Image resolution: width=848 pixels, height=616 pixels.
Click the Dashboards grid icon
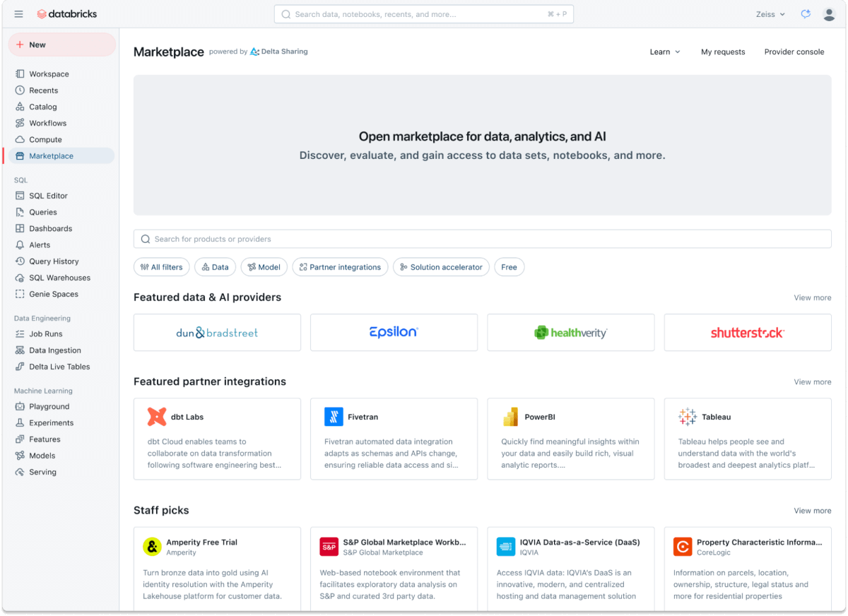click(x=20, y=229)
